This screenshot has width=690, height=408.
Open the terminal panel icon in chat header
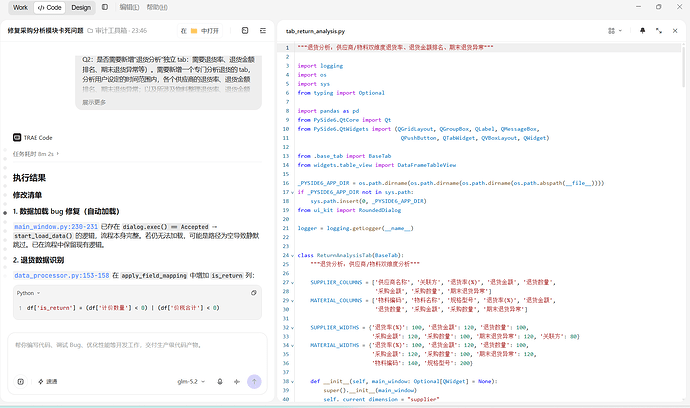coord(245,30)
